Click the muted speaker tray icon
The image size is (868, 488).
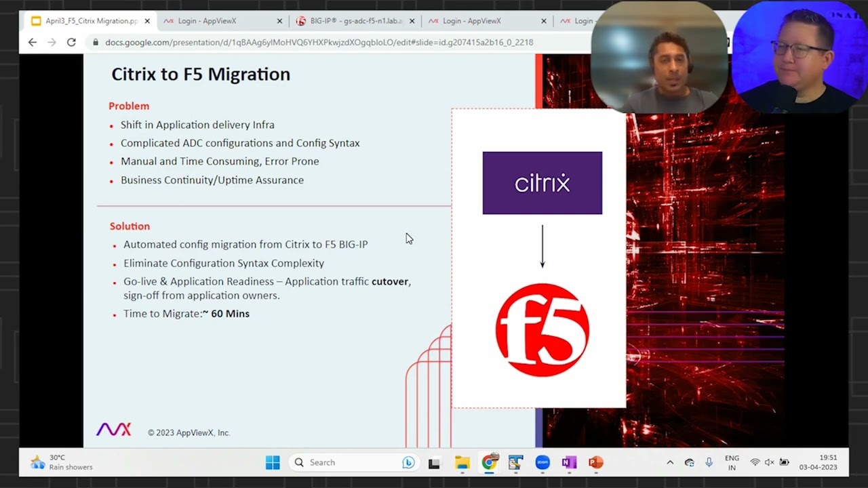click(x=770, y=462)
